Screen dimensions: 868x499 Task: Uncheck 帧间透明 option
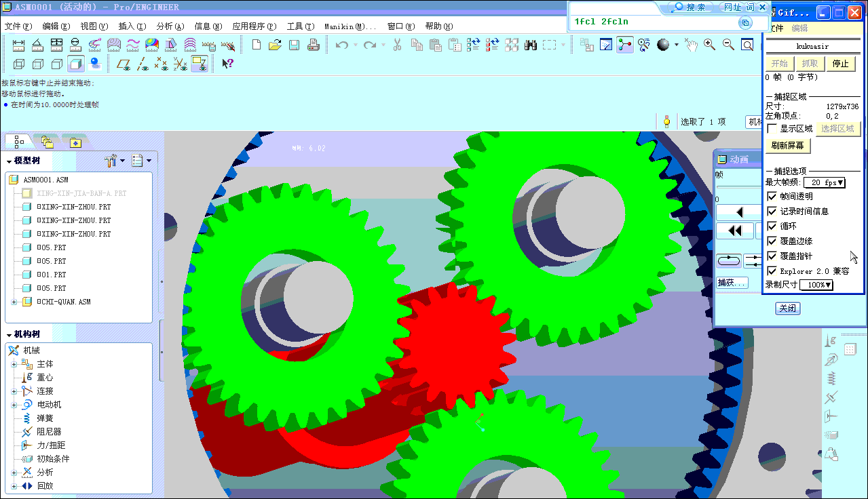772,196
